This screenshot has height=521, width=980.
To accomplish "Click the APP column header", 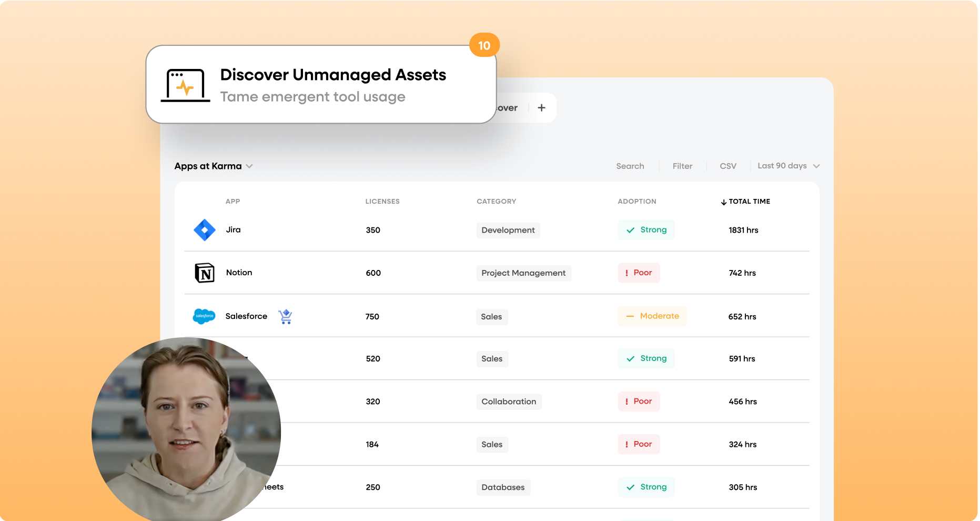I will pyautogui.click(x=233, y=202).
